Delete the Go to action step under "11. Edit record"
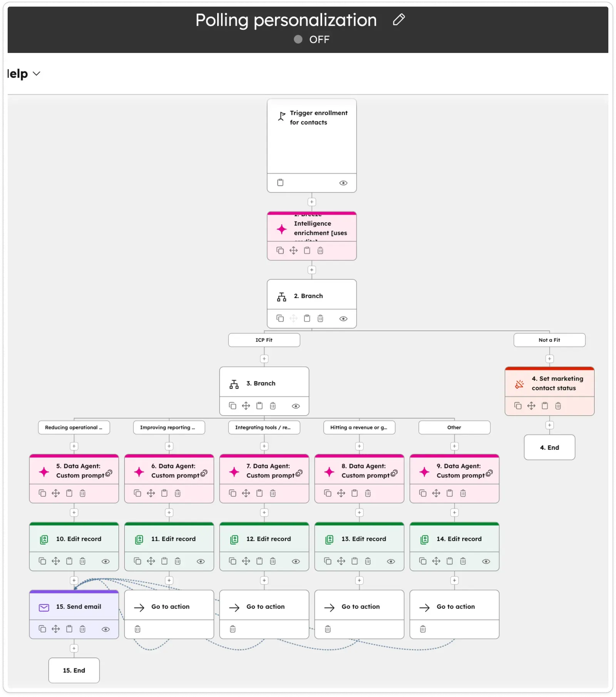 (x=137, y=629)
